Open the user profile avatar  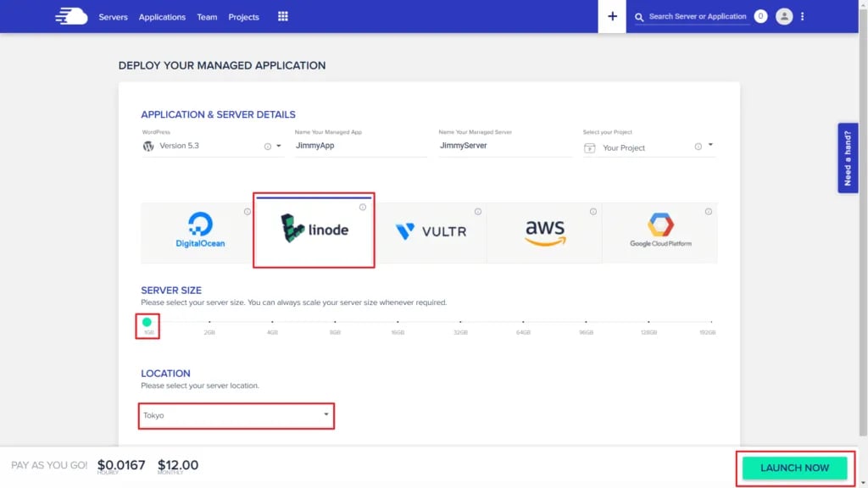pyautogui.click(x=784, y=17)
